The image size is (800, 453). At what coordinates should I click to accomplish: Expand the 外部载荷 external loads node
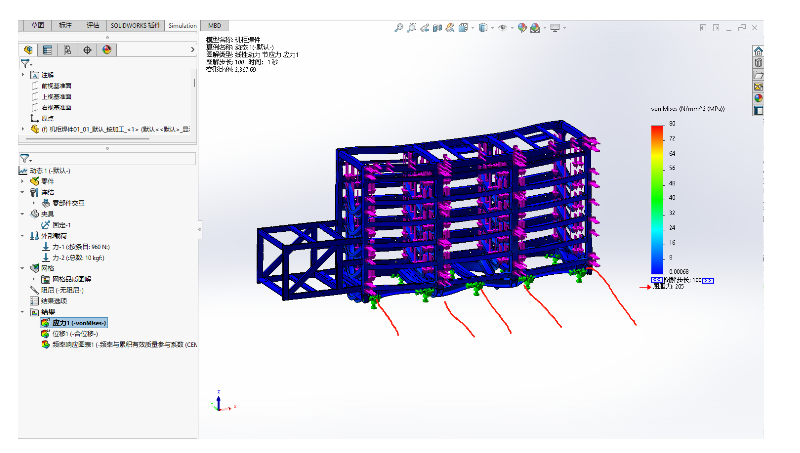click(23, 236)
